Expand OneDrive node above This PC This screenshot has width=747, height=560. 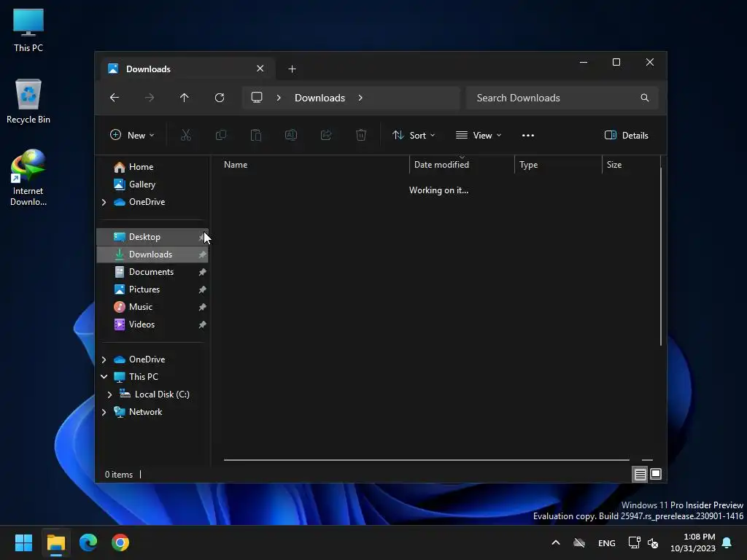click(x=104, y=359)
